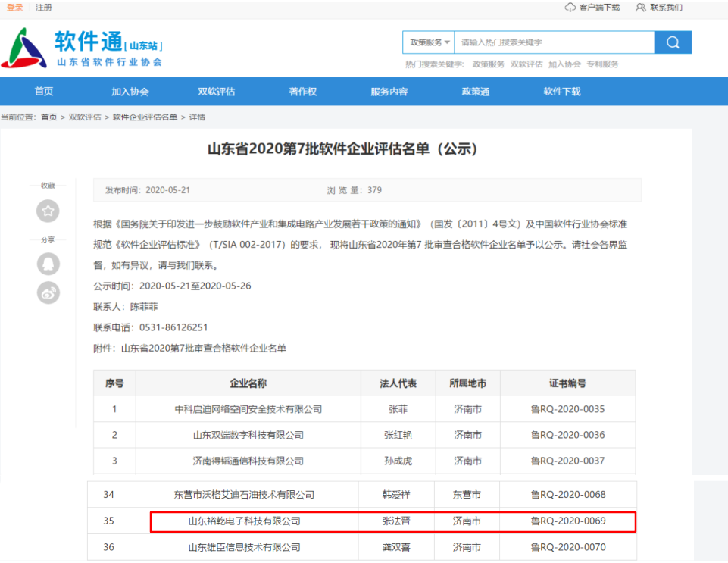
Task: Go to 软件下载 from the navigation bar
Action: 560,90
